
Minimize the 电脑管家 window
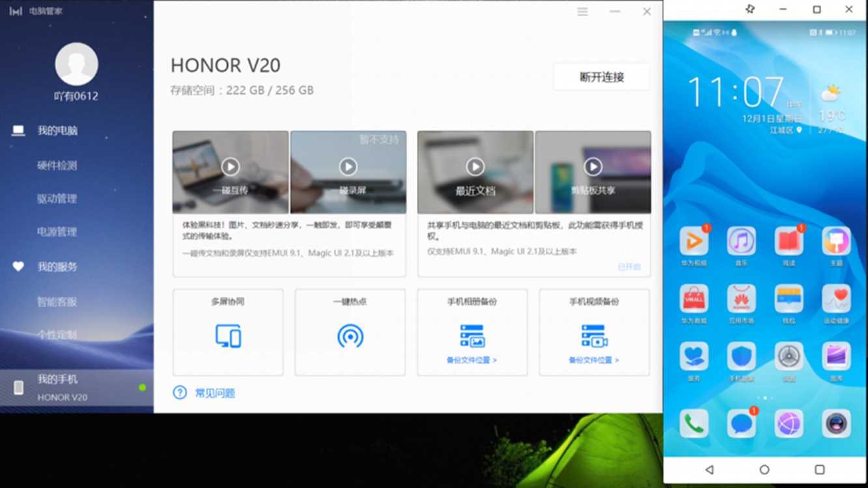click(615, 12)
